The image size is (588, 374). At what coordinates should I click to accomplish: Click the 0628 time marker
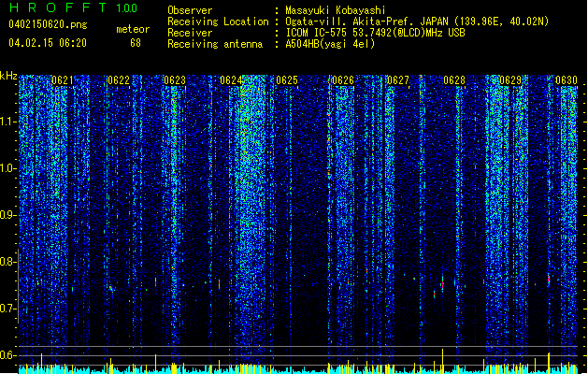(454, 80)
